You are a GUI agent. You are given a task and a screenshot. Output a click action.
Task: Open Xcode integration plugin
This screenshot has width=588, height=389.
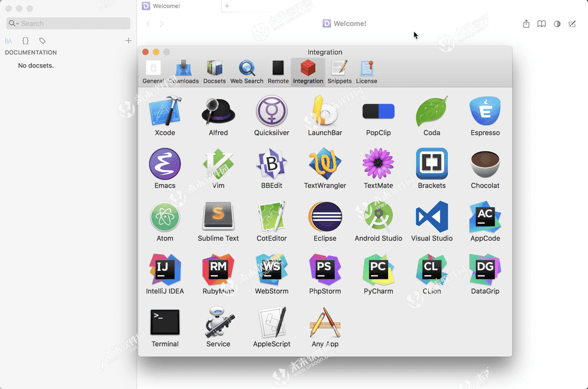click(165, 112)
